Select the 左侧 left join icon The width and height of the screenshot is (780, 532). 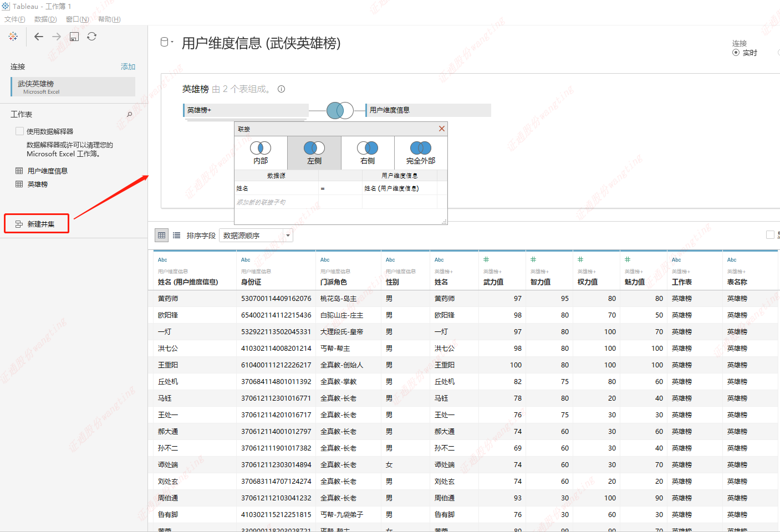tap(314, 148)
